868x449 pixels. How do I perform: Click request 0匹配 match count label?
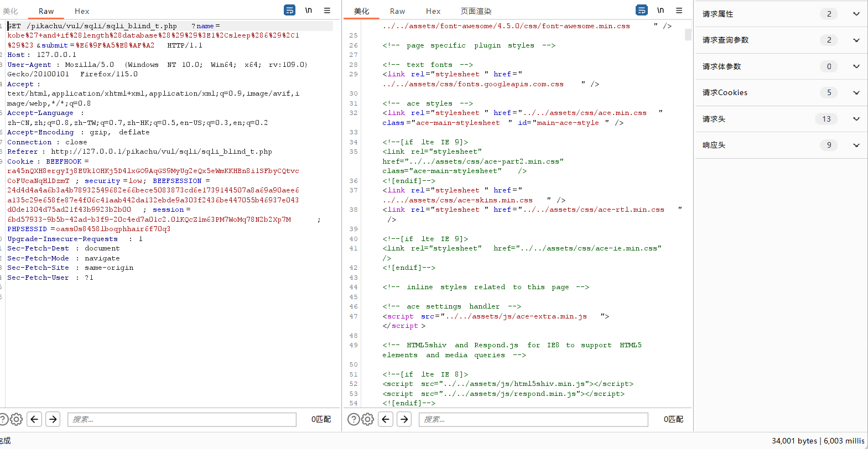(321, 419)
